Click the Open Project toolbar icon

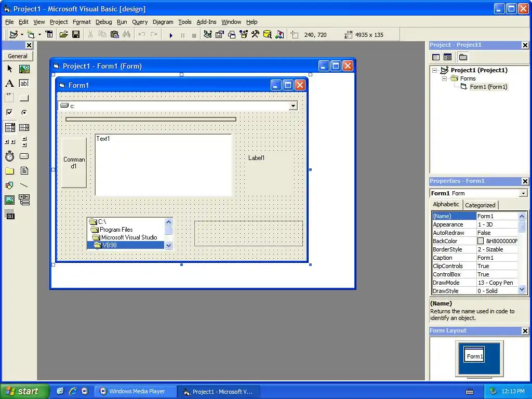pos(63,34)
